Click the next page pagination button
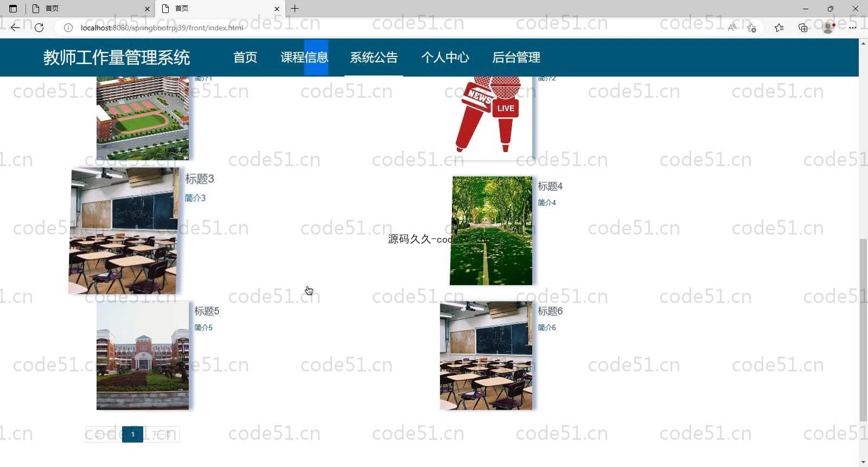 point(161,434)
